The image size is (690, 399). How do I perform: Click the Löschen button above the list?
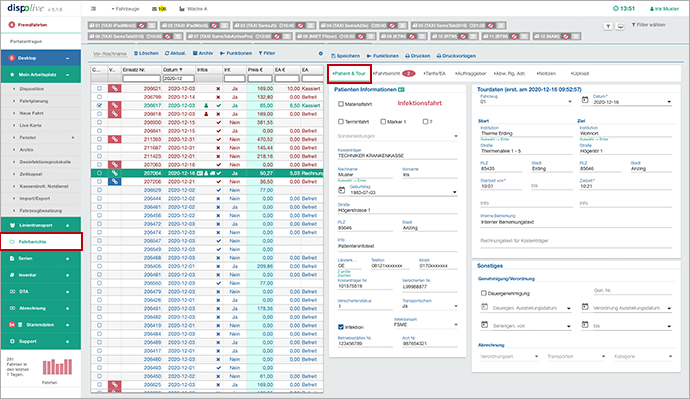click(x=146, y=53)
